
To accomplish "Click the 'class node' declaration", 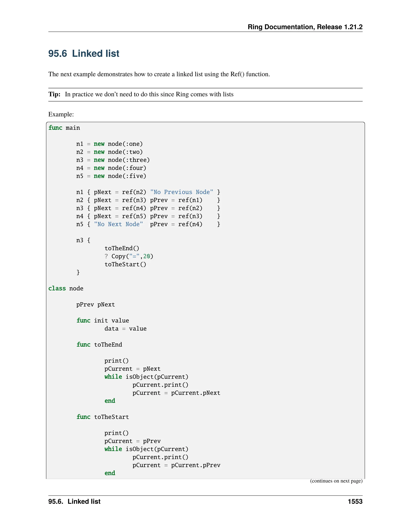I will coord(66,288).
